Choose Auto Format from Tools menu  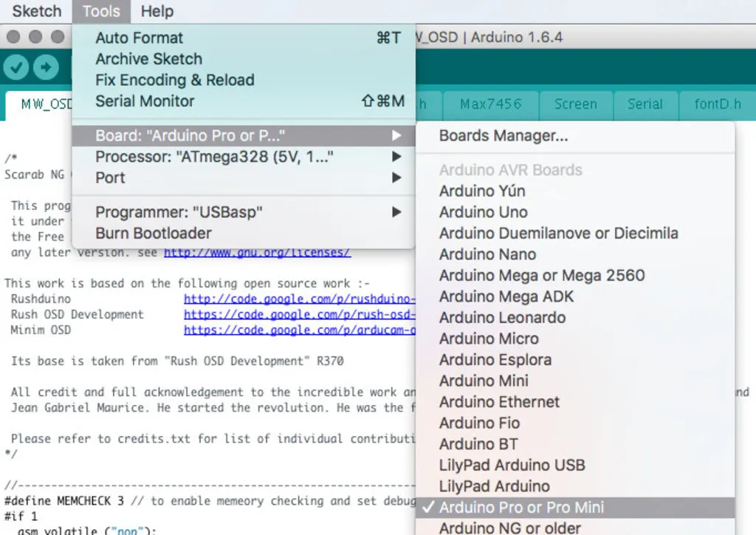tap(140, 38)
